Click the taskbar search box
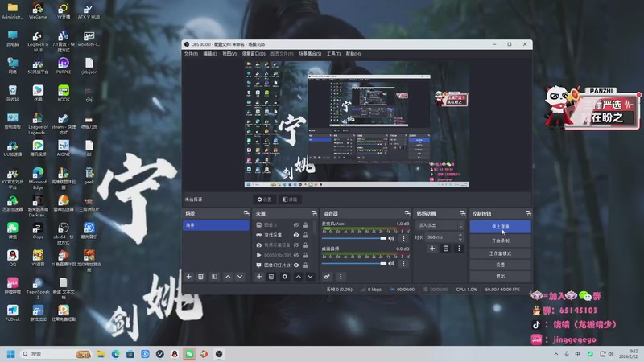Image resolution: width=644 pixels, height=362 pixels. pyautogui.click(x=56, y=354)
